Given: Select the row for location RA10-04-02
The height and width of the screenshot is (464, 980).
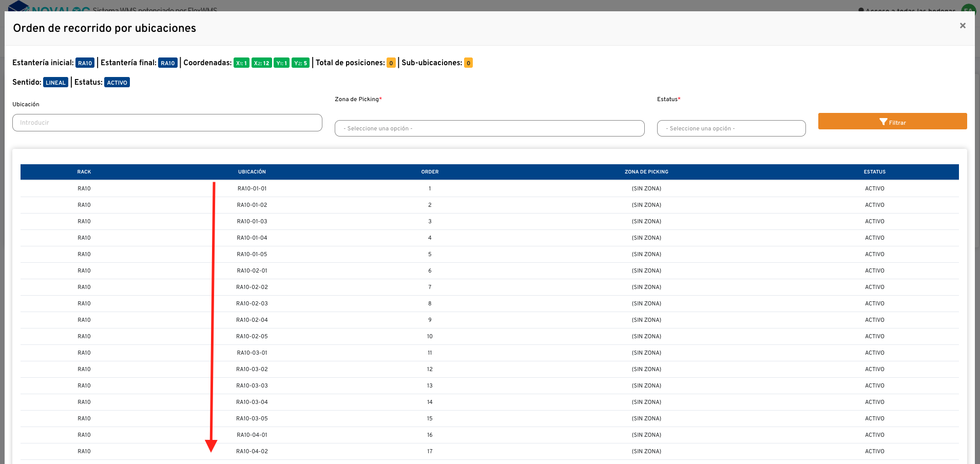Looking at the screenshot, I should click(x=252, y=451).
